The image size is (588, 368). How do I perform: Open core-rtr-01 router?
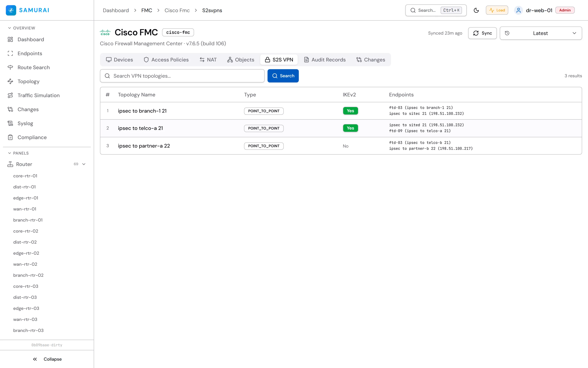click(25, 176)
